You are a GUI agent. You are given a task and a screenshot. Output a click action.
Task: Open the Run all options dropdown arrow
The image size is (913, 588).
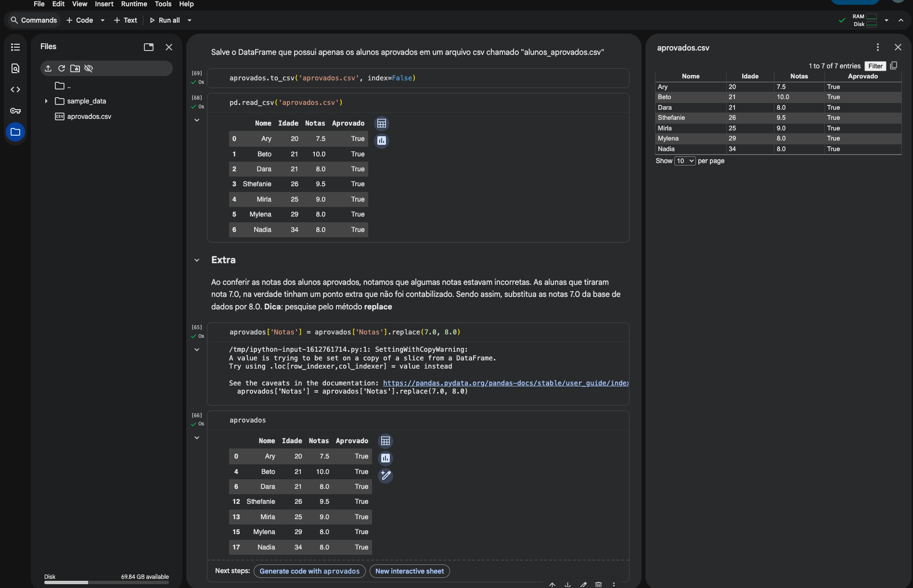click(190, 20)
